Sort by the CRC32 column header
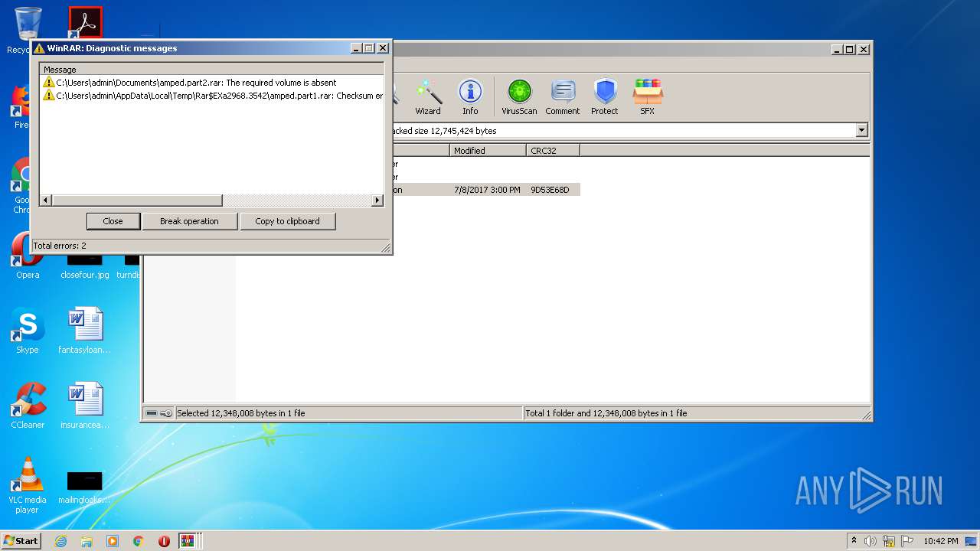Viewport: 980px width, 551px height. (553, 151)
